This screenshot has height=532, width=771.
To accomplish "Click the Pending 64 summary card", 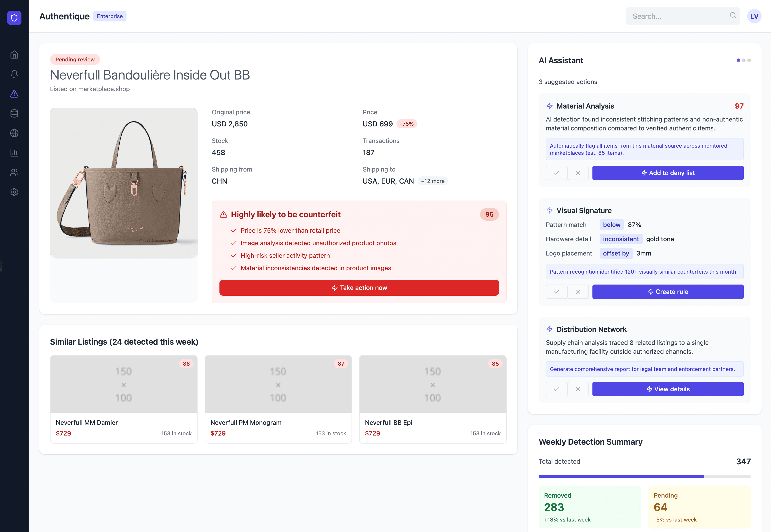I will point(700,507).
